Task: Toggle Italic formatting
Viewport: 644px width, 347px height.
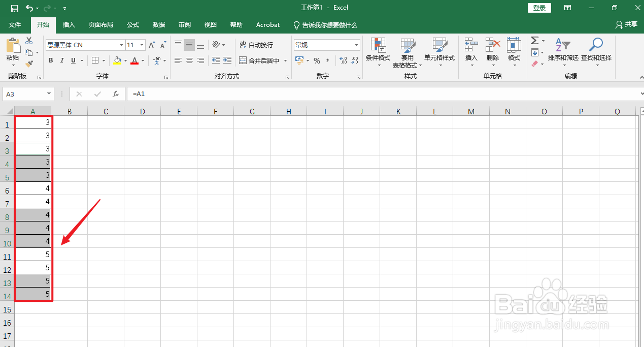Action: (62, 60)
